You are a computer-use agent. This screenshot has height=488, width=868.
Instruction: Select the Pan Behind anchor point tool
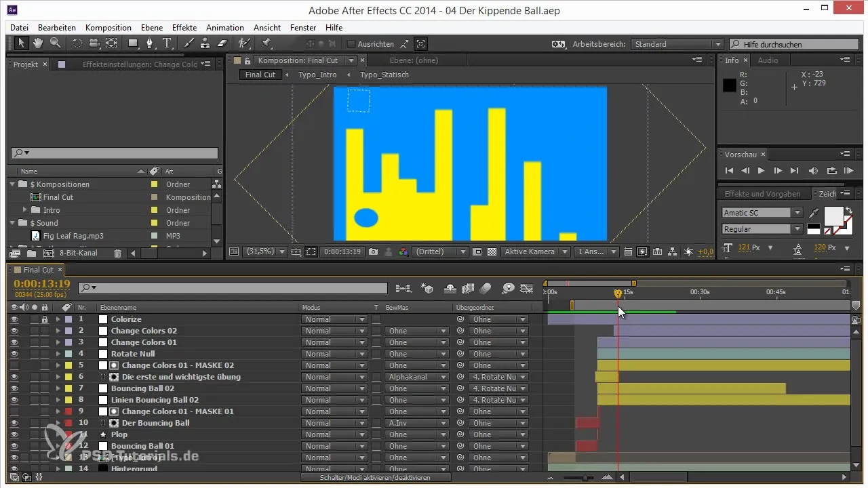pyautogui.click(x=111, y=43)
